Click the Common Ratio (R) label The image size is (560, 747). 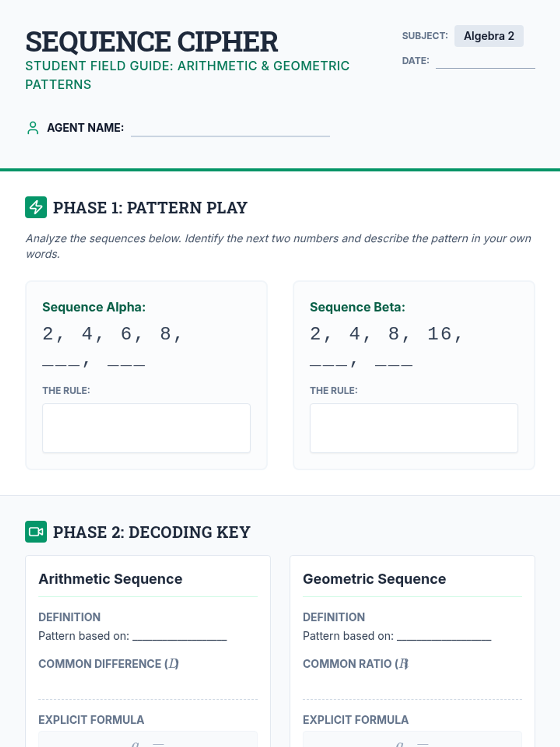356,664
